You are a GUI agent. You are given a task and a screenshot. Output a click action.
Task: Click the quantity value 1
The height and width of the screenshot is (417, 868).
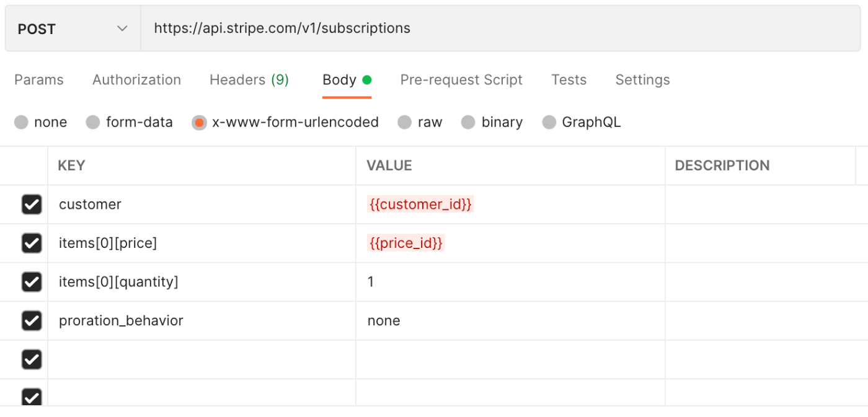coord(371,282)
